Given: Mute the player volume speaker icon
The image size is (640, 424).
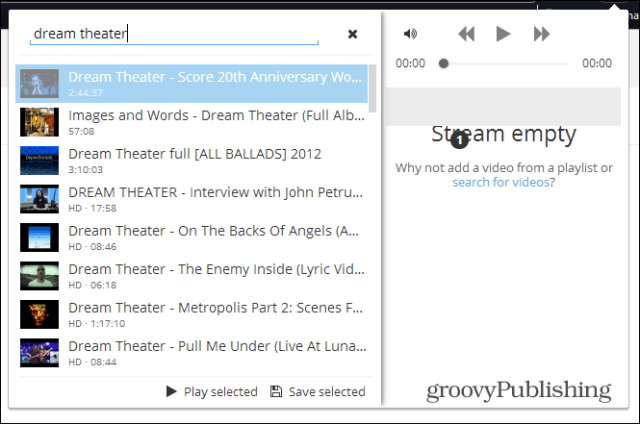Looking at the screenshot, I should click(x=410, y=34).
